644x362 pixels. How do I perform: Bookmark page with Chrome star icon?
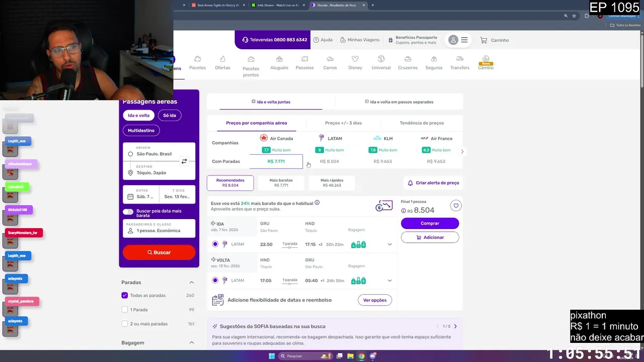click(574, 16)
